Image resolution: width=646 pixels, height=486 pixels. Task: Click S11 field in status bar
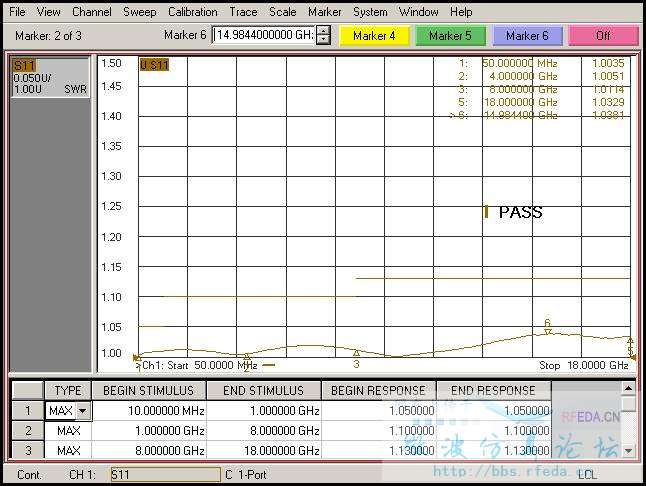pos(166,474)
